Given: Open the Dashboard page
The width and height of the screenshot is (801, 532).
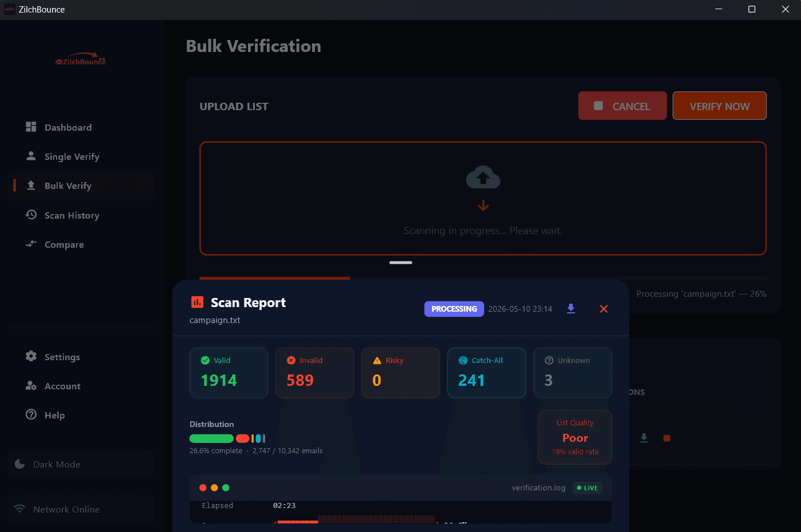Looking at the screenshot, I should (x=81, y=127).
